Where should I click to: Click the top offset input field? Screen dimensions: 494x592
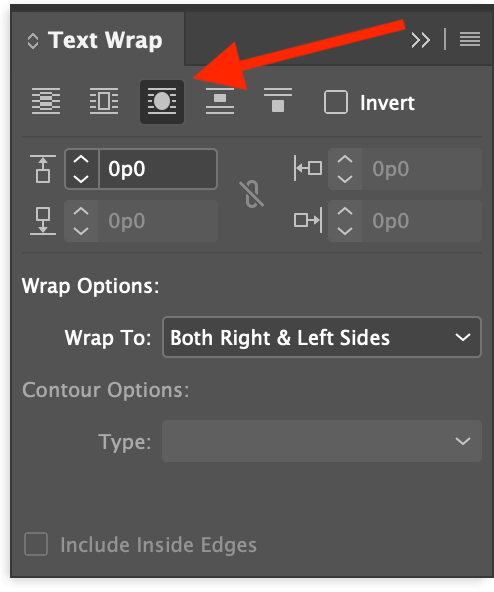pos(158,169)
